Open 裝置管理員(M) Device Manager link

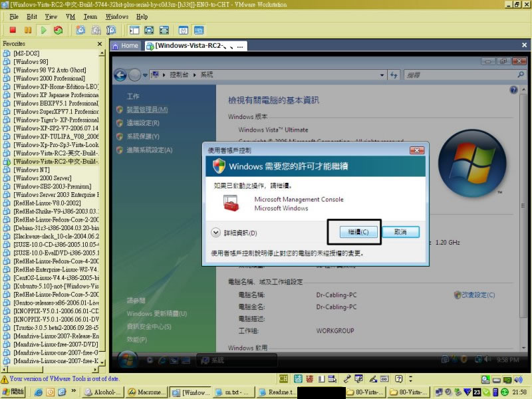coord(147,110)
